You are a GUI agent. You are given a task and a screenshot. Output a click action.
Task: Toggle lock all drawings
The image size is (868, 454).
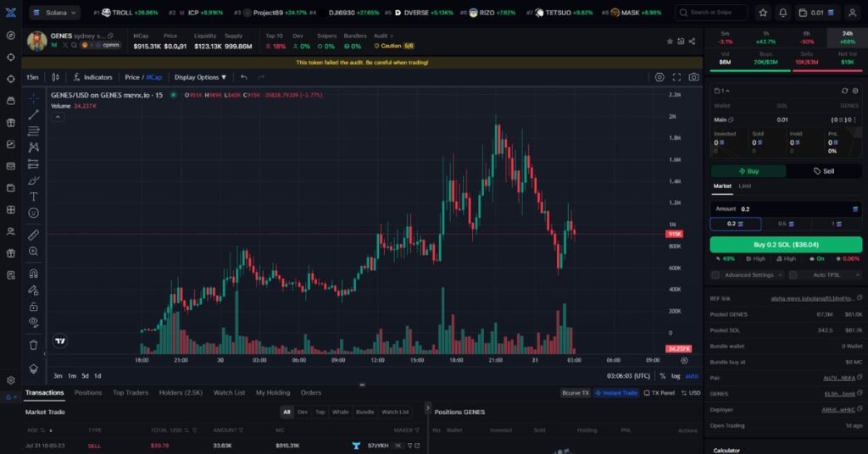point(34,307)
